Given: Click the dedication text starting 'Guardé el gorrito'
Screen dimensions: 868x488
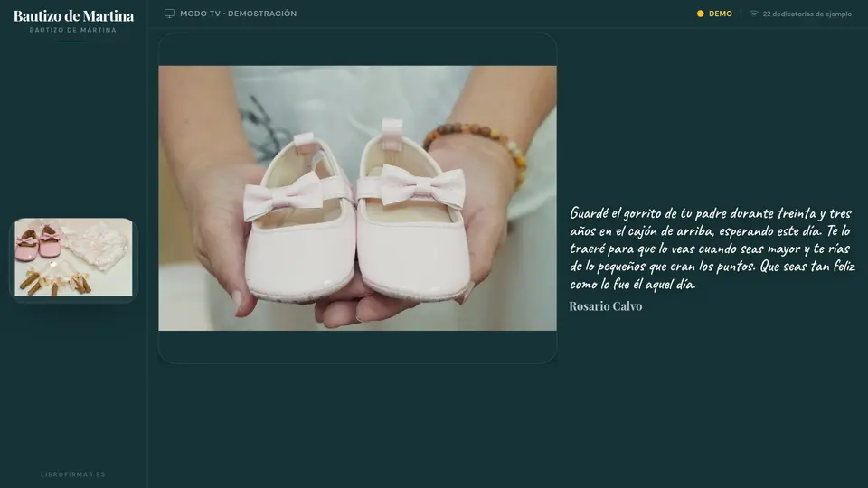Looking at the screenshot, I should (x=712, y=249).
